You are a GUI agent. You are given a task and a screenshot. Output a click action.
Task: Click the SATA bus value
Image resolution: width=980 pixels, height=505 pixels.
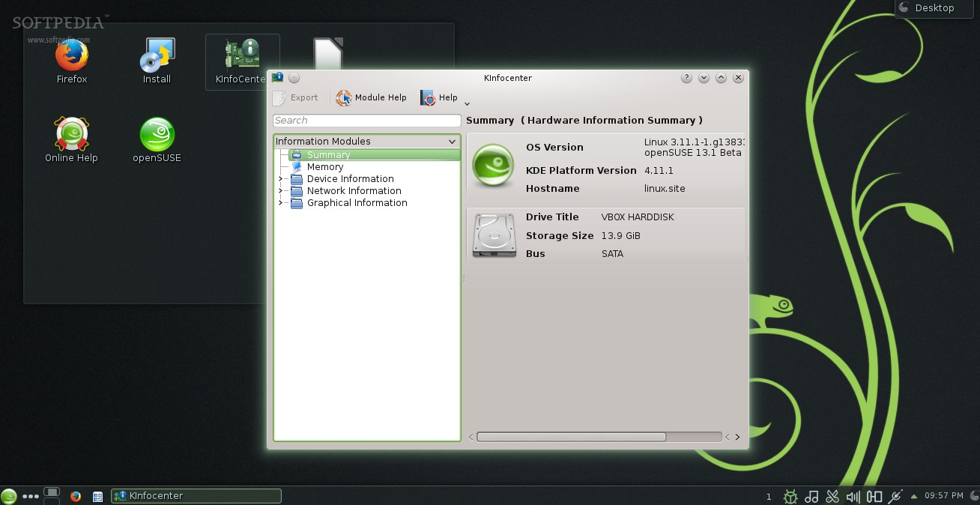(x=612, y=253)
